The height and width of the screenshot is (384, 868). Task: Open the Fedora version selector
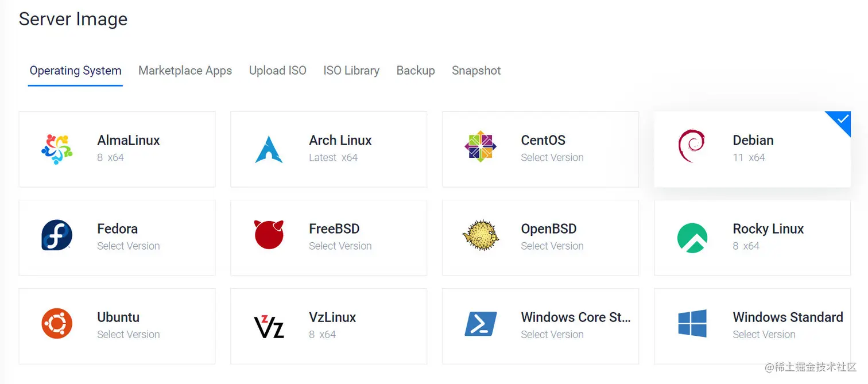click(128, 246)
